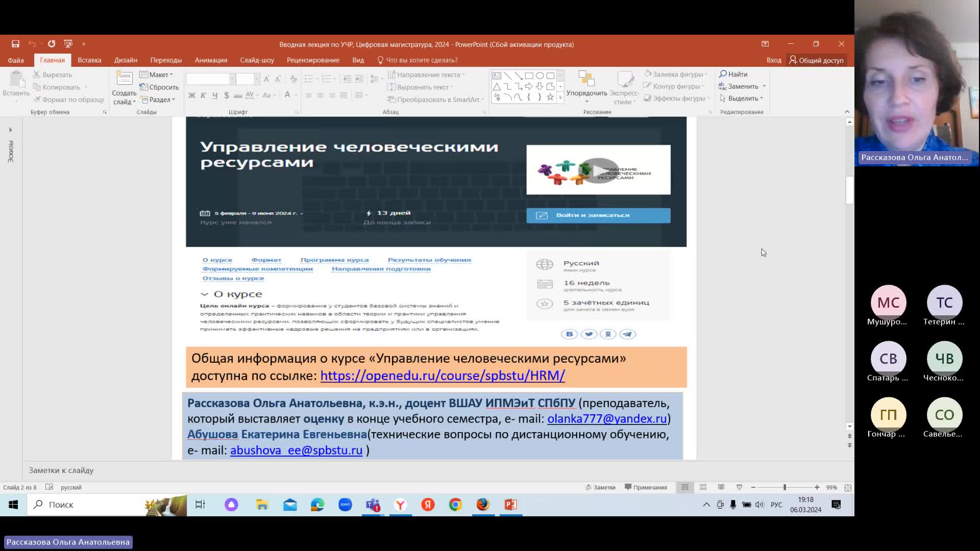This screenshot has height=551, width=980.
Task: Toggle Notes (Заметки) pane in status bar
Action: tap(600, 487)
